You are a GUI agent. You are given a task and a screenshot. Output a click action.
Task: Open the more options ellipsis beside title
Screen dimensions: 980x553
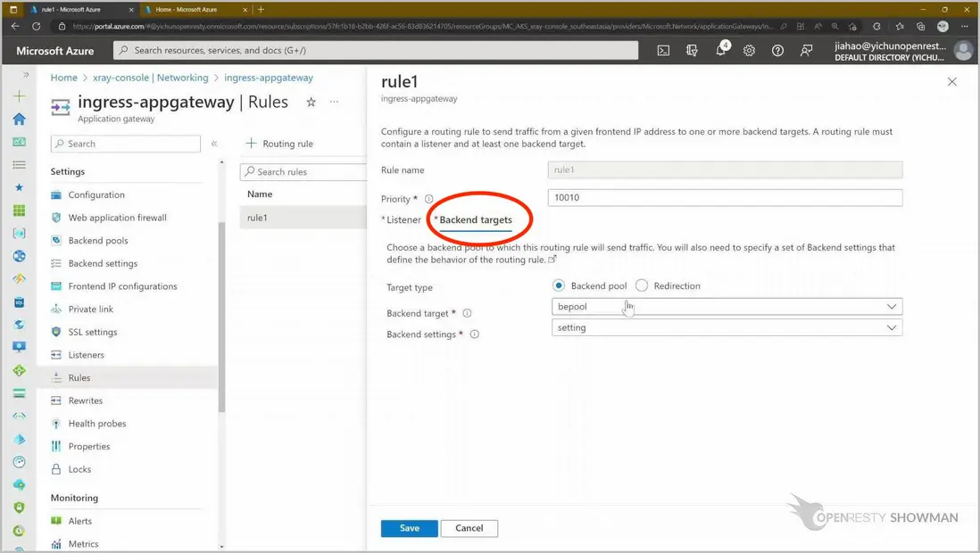tap(335, 102)
